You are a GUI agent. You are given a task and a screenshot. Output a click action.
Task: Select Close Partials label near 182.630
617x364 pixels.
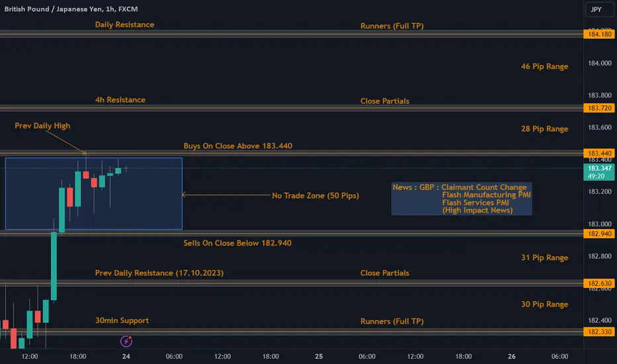tap(385, 273)
